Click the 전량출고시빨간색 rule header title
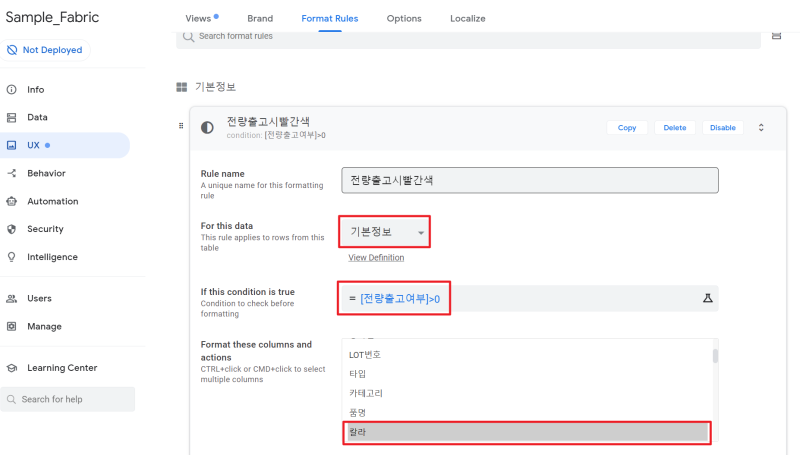This screenshot has width=800, height=455. click(x=268, y=121)
